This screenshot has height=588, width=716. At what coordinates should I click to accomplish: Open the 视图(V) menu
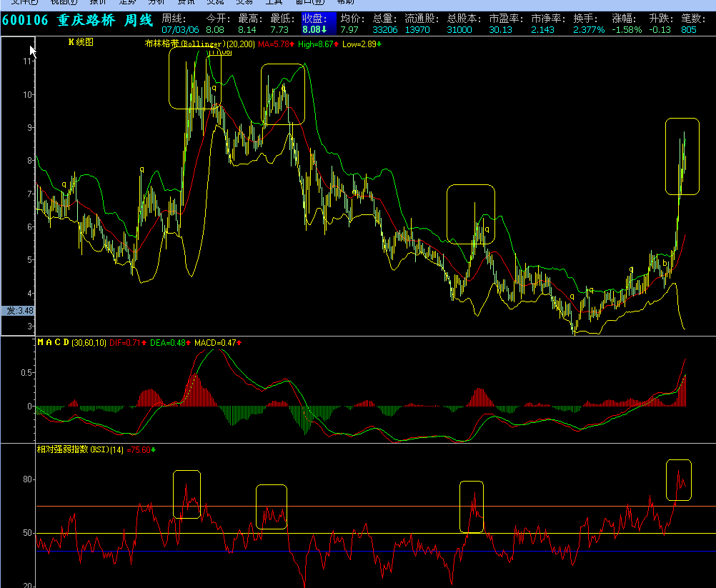(64, 2)
